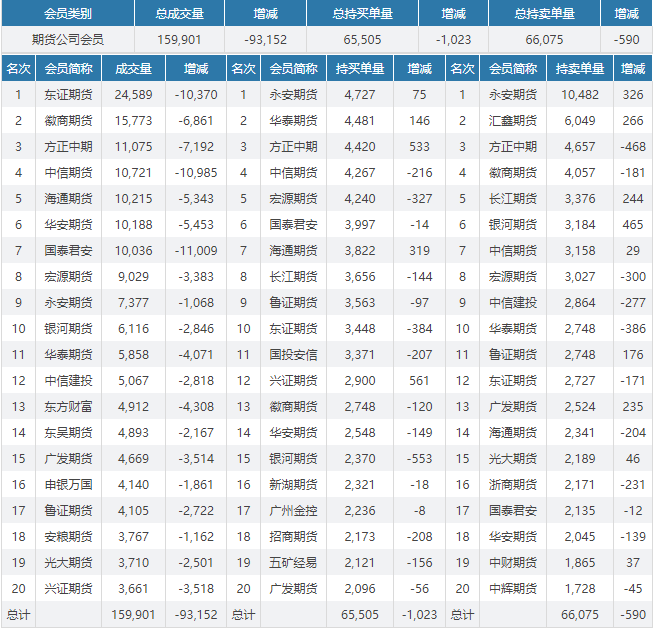Image resolution: width=654 pixels, height=631 pixels.
Task: Click the 成交量 column header
Action: coord(133,68)
